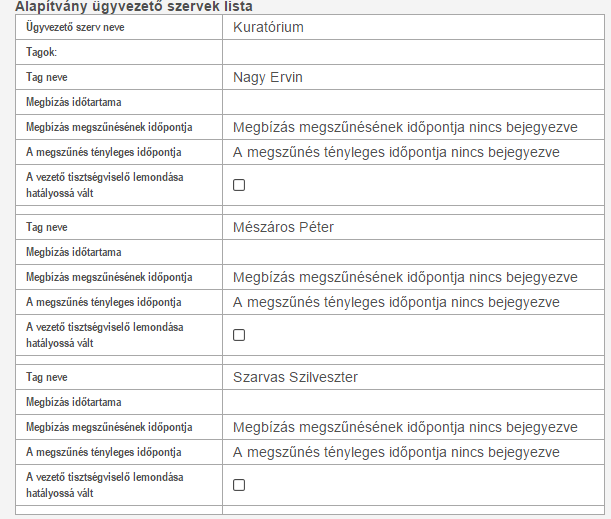The width and height of the screenshot is (611, 519).
Task: Click 'Megbízás időtartama' label in Nagy Ervin block
Action: click(74, 102)
